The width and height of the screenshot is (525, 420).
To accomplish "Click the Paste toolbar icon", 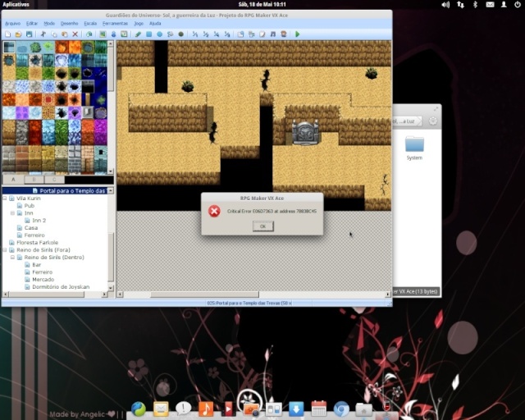I will coord(65,34).
